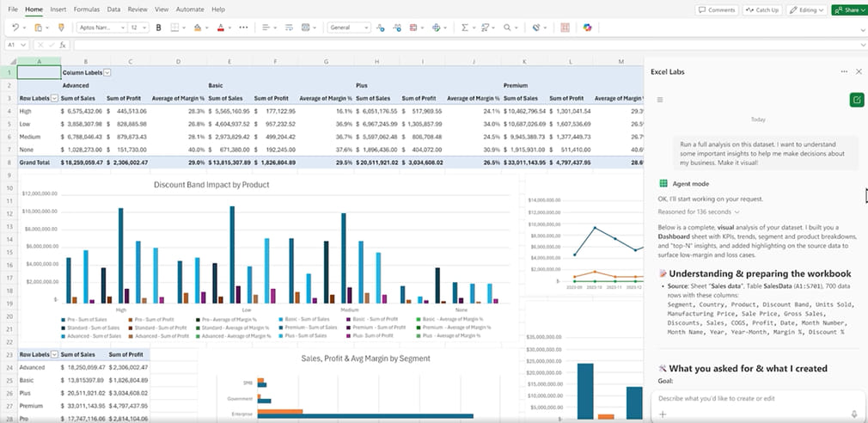
Task: Click the Comments button
Action: (717, 9)
